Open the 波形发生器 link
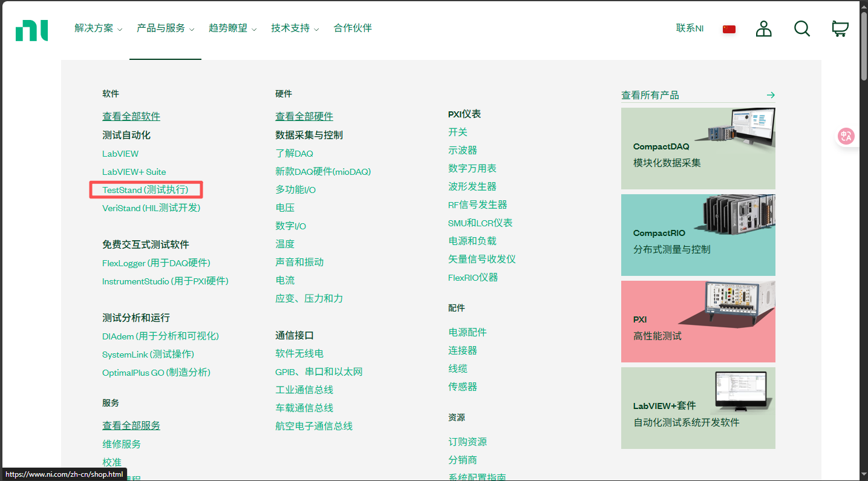868x481 pixels. pyautogui.click(x=472, y=186)
